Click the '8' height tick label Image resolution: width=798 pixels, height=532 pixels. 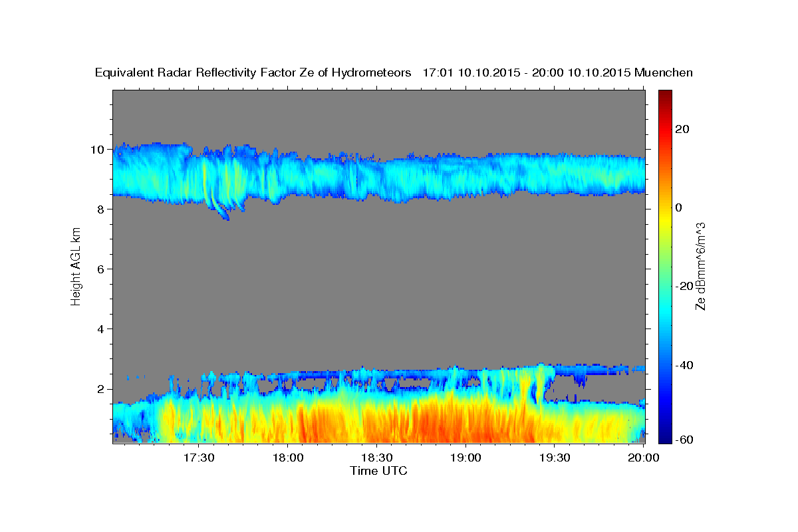click(x=102, y=209)
